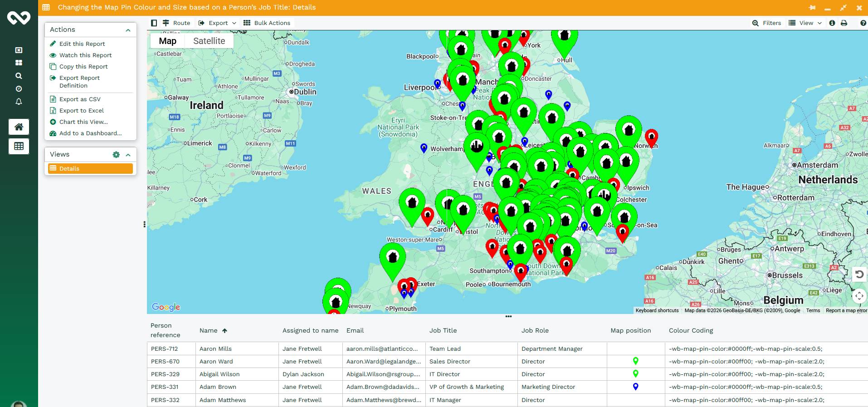Viewport: 868px width, 407px height.
Task: Open search from left sidebar
Action: [19, 76]
